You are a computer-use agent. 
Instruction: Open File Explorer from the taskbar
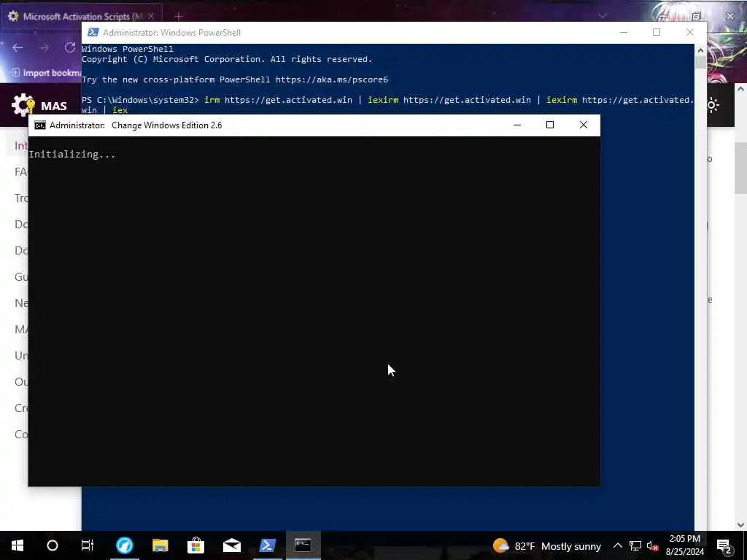point(160,545)
